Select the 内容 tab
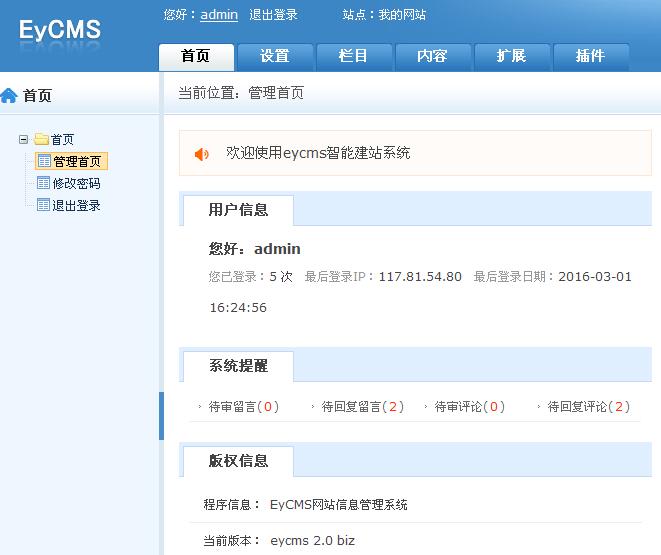Viewport: 661px width, 555px height. click(432, 56)
